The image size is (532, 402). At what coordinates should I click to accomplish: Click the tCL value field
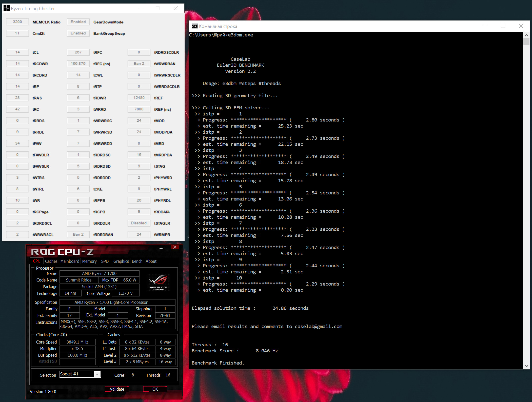(x=17, y=52)
